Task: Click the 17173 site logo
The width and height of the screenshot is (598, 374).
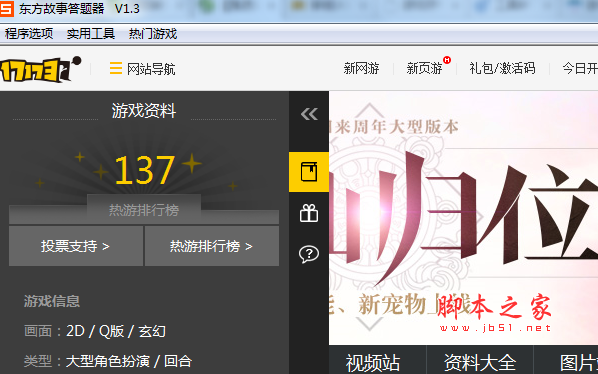Action: 40,69
